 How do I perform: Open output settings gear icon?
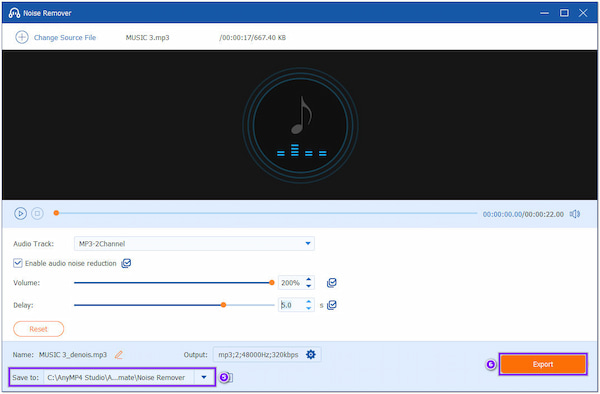(311, 355)
